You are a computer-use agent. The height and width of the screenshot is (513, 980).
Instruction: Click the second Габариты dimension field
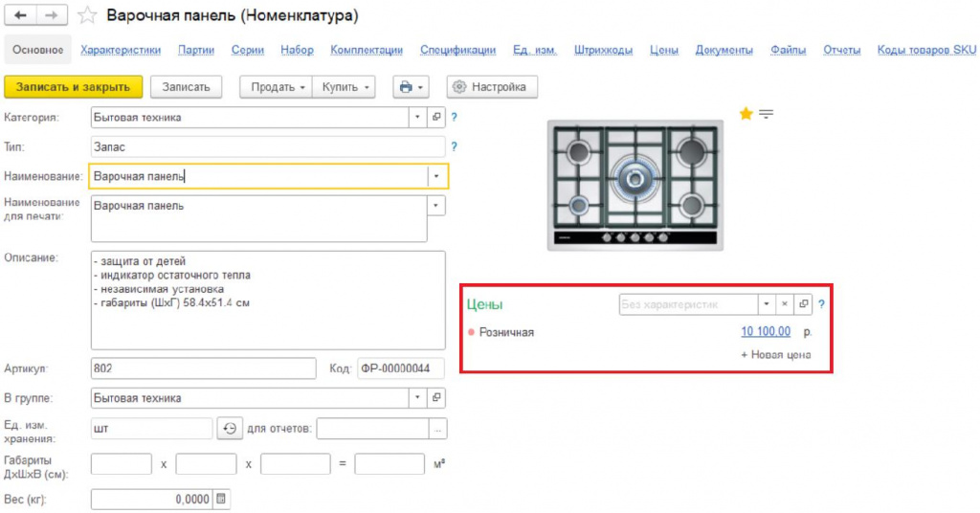click(207, 464)
